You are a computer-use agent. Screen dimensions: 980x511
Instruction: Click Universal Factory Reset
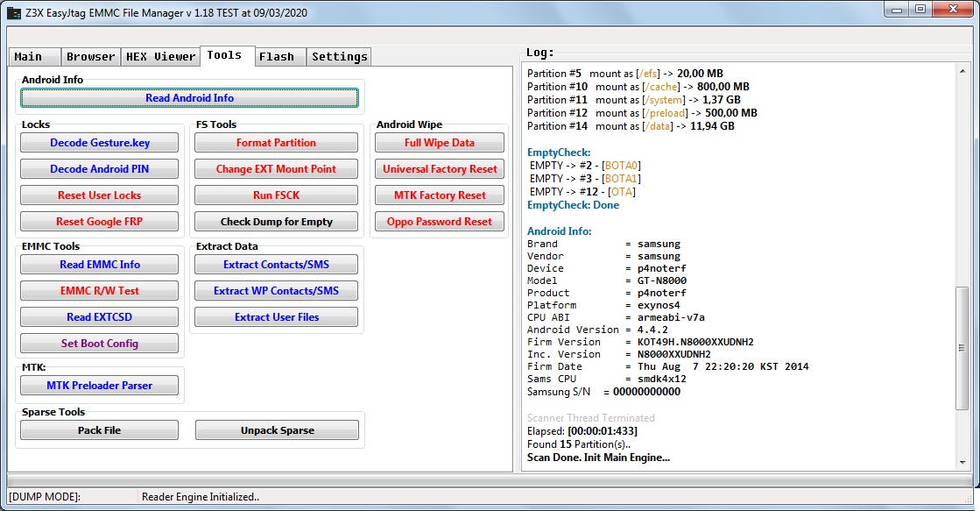click(x=440, y=169)
